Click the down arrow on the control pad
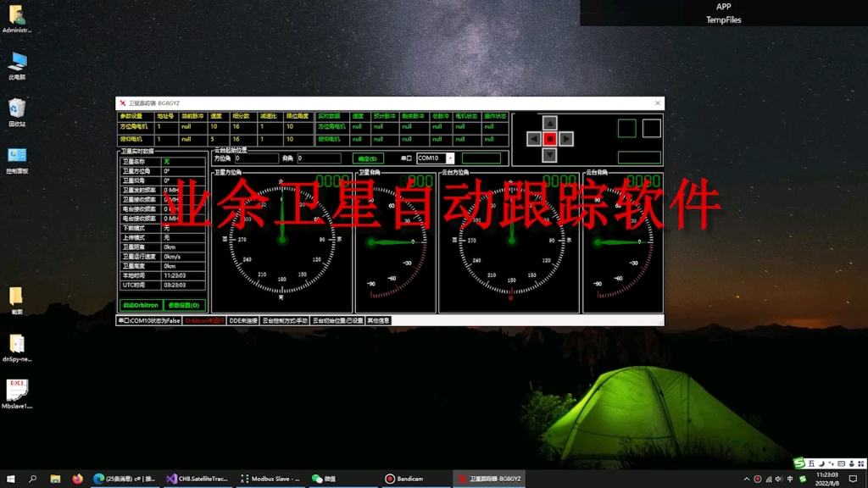 point(549,154)
